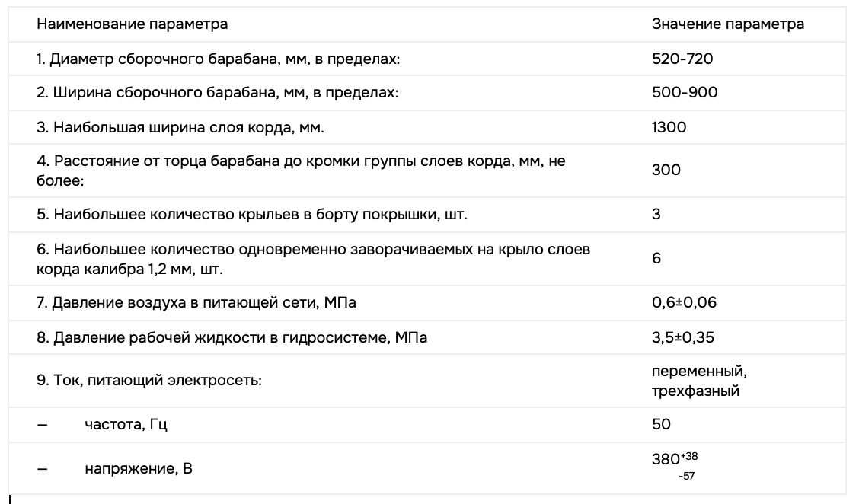Click the value 6 for cord layers
859x504 pixels.
point(656,258)
